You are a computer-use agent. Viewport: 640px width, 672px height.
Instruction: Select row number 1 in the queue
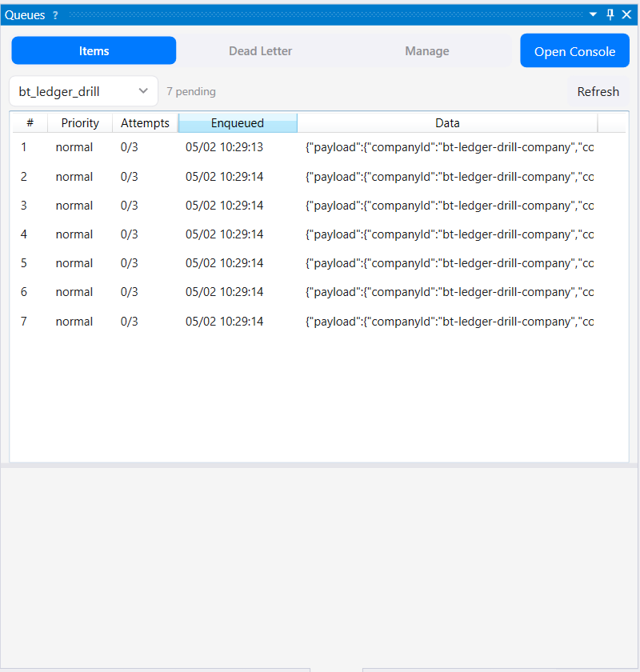[319, 147]
